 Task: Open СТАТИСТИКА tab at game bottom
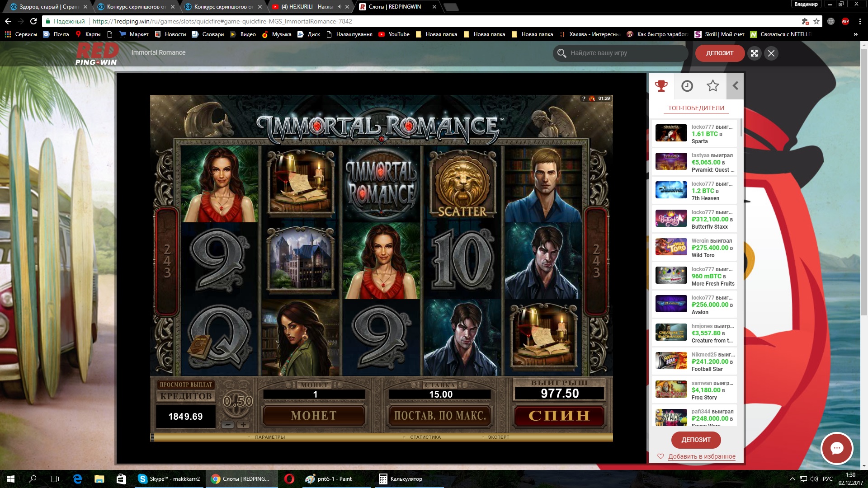click(x=425, y=437)
